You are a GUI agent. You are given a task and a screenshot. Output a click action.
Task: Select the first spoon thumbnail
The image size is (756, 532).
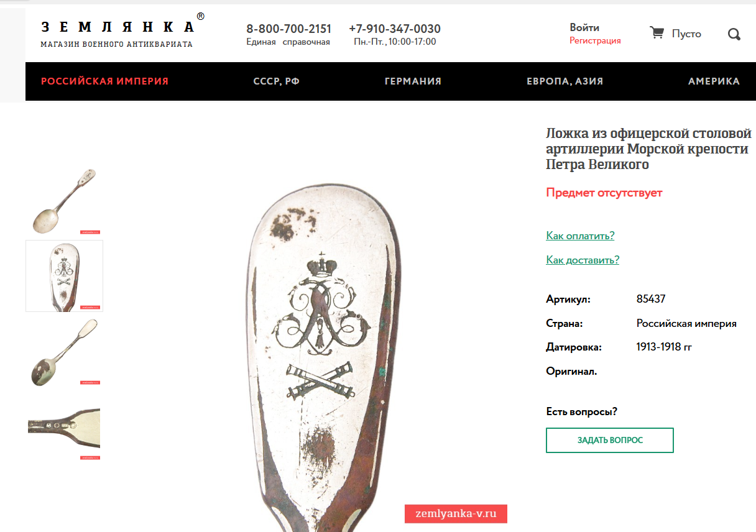64,200
